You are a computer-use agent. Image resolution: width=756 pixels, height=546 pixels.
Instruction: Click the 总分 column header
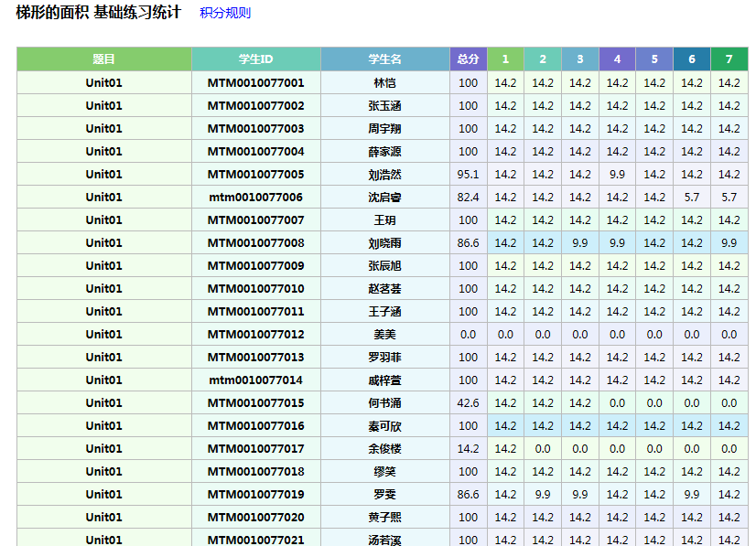coord(469,59)
